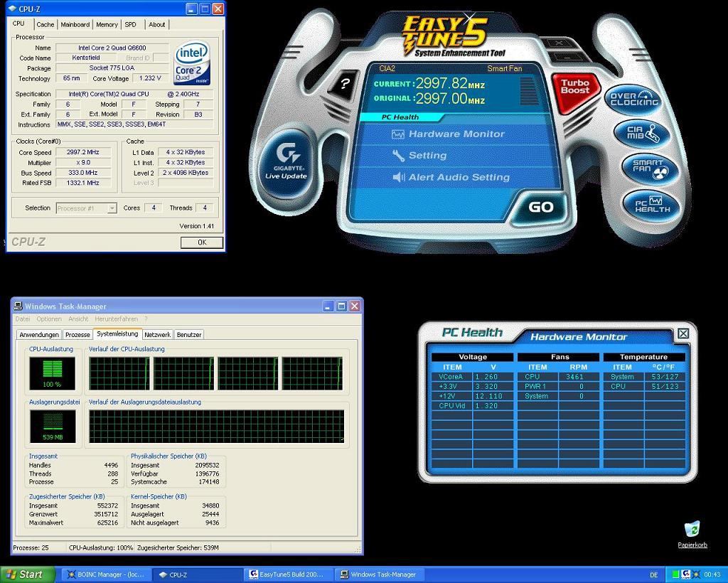Switch to the About tab in CPU-Z

pyautogui.click(x=156, y=25)
